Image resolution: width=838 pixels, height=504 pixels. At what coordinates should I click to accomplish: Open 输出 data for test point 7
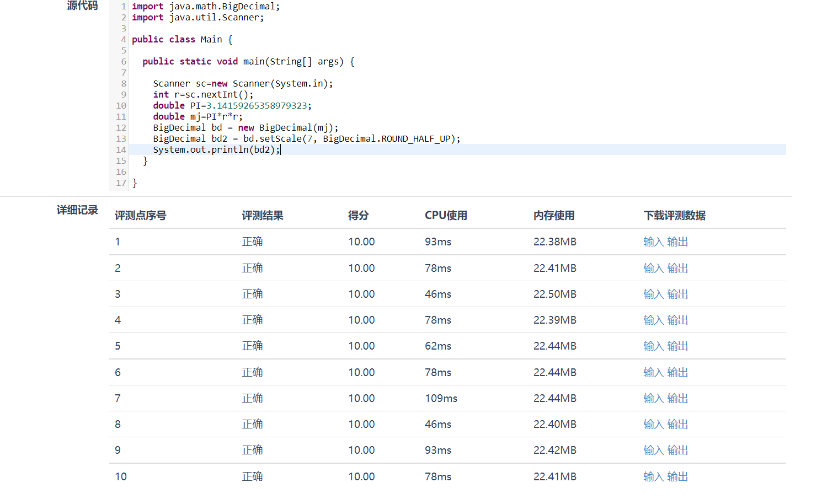(x=677, y=399)
